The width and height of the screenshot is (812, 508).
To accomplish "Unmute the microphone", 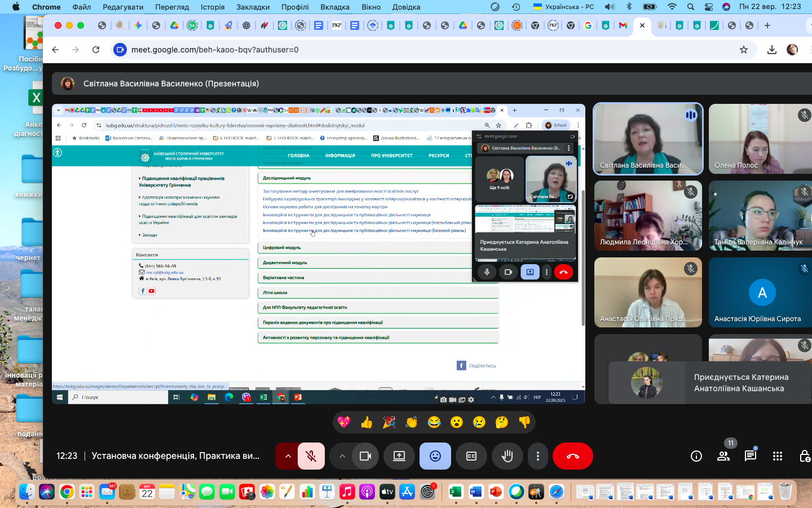I will click(311, 456).
